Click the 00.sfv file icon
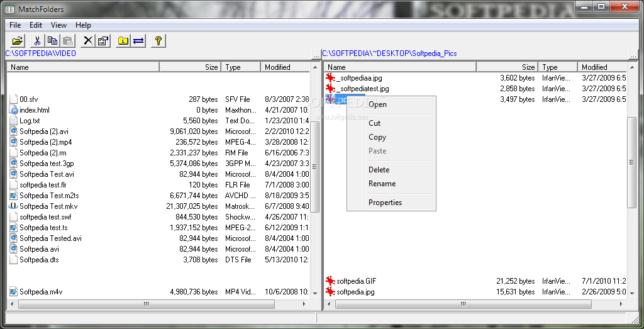This screenshot has width=644, height=329. (x=13, y=99)
